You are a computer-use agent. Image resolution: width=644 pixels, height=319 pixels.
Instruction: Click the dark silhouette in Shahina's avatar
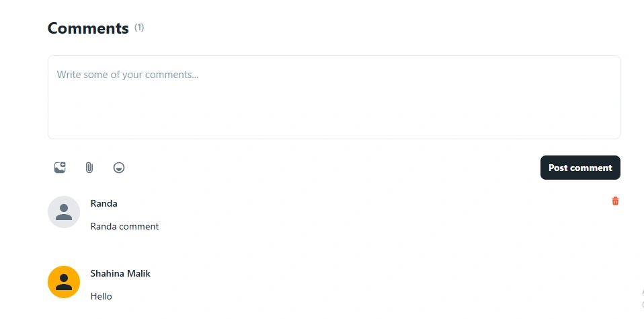click(64, 282)
